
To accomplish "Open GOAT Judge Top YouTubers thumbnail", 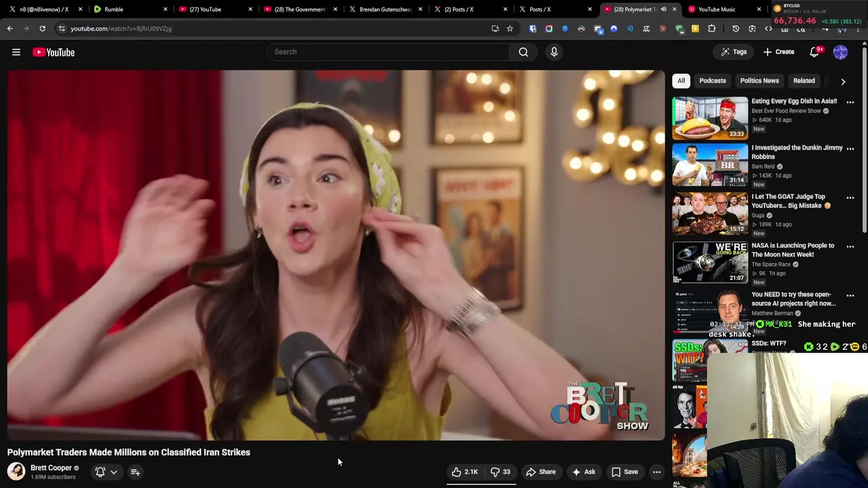I will 710,213.
